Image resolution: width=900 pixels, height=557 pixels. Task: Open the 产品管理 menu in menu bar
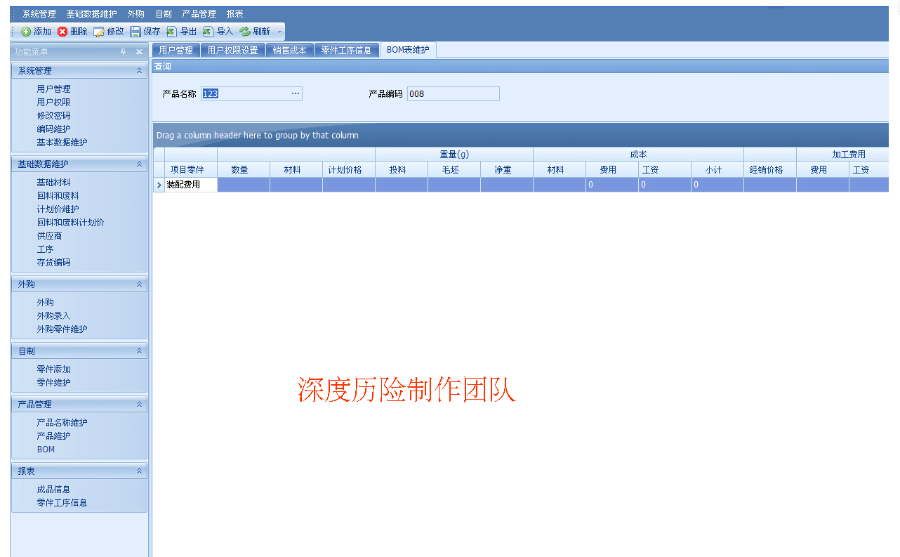tap(199, 14)
